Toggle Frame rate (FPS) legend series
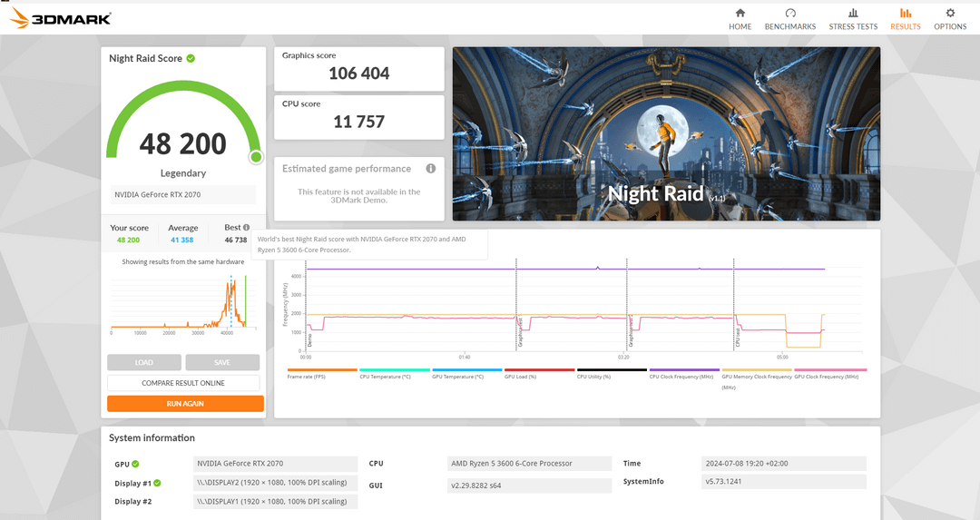This screenshot has height=520, width=980. 322,374
